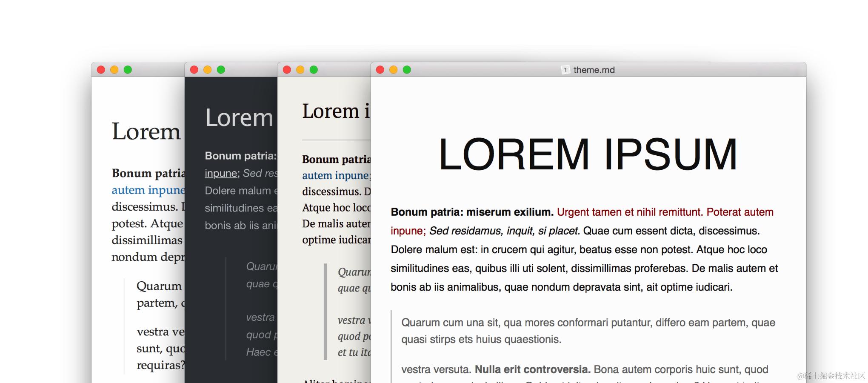This screenshot has height=383, width=868.
Task: Click italic text 'Sed residamus, inquit, si placet.'
Action: point(505,231)
